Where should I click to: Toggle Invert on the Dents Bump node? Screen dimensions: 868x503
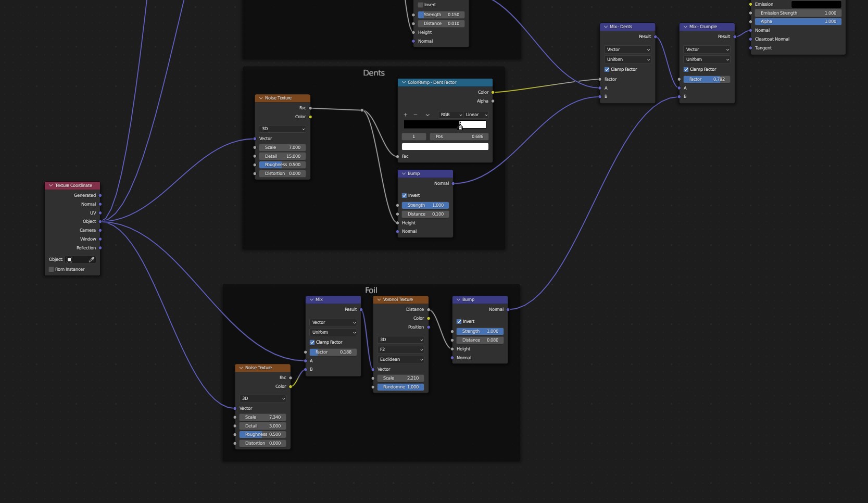coord(404,195)
